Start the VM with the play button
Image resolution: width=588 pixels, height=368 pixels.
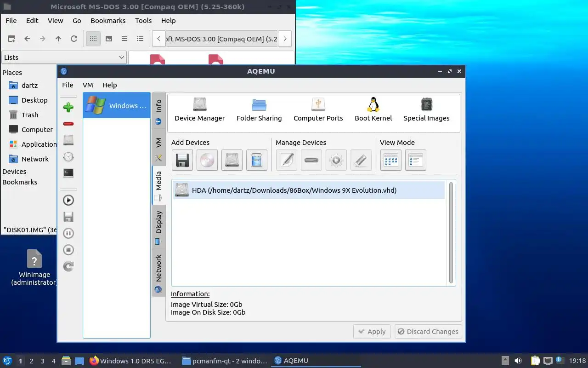(x=68, y=200)
